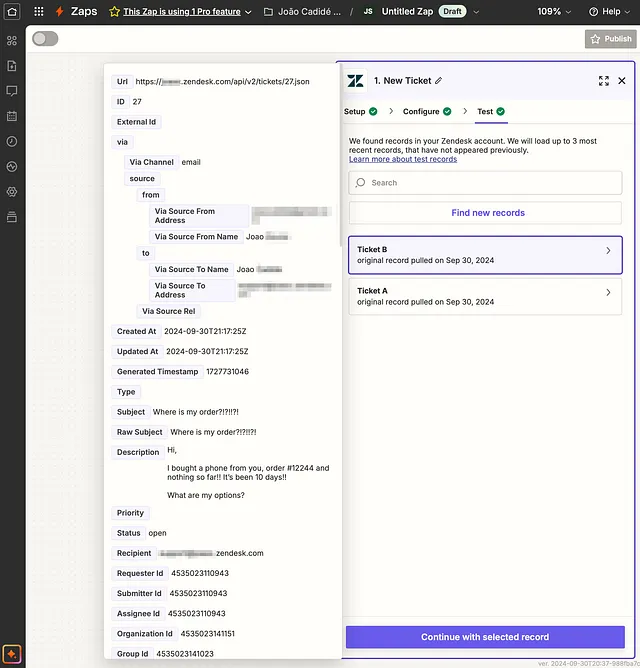
Task: Click the record details scrollbar
Action: click(x=340, y=155)
